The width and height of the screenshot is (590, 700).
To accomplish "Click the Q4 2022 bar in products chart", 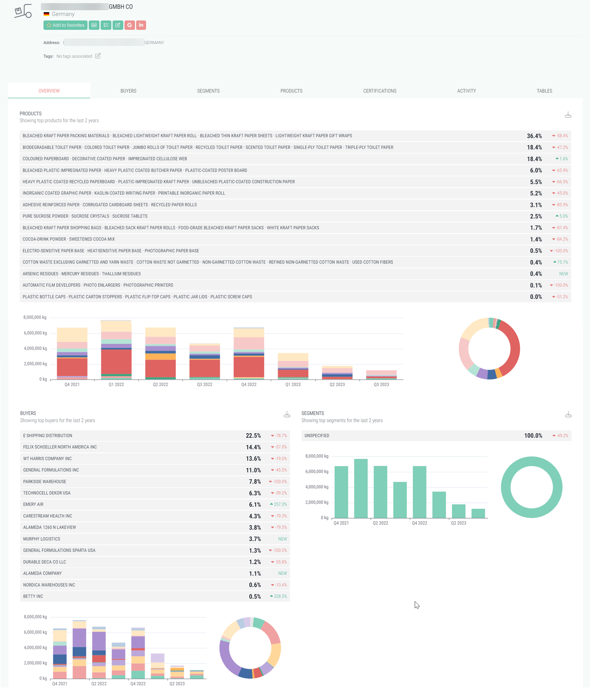I will coord(249,353).
